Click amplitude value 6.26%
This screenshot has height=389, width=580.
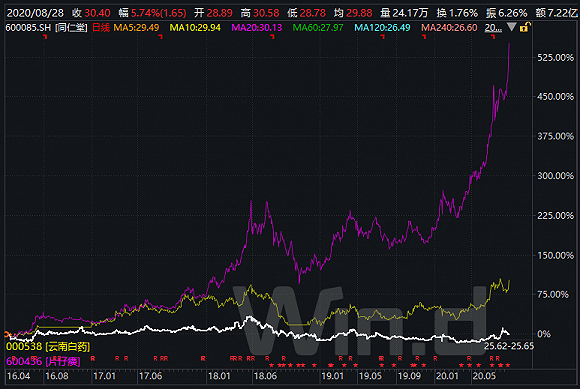(x=512, y=13)
